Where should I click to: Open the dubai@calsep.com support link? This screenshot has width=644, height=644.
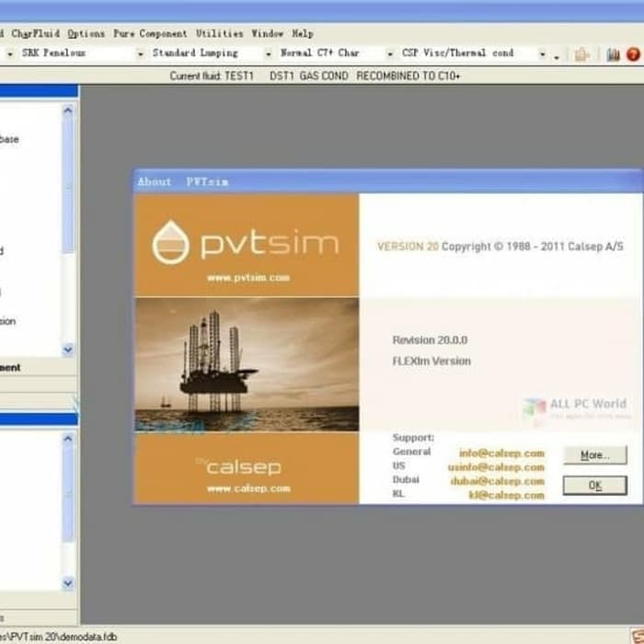[x=498, y=481]
